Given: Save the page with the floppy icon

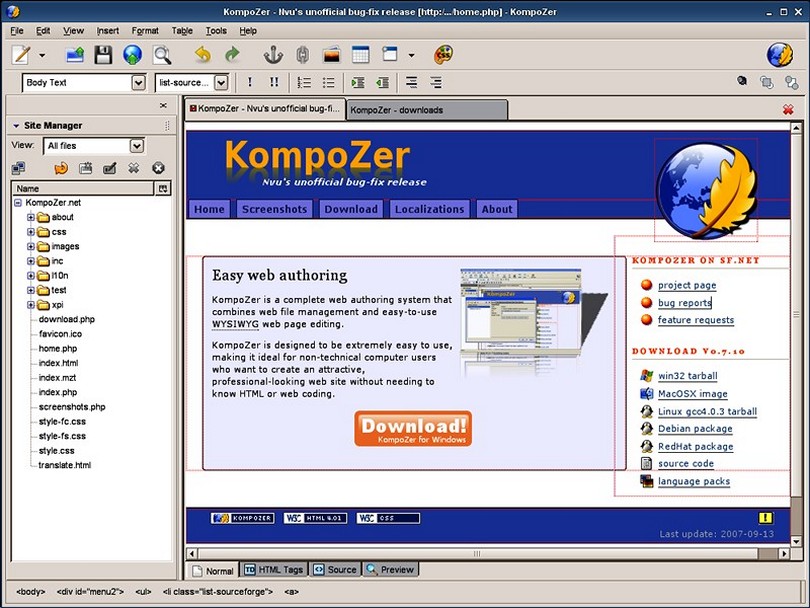Looking at the screenshot, I should tap(103, 54).
